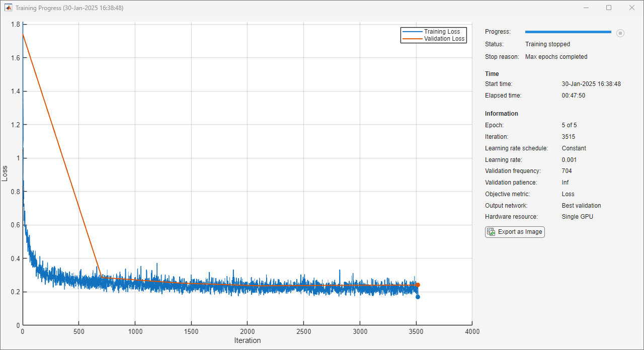Click the Training stopped status text
The height and width of the screenshot is (350, 644).
click(x=547, y=44)
